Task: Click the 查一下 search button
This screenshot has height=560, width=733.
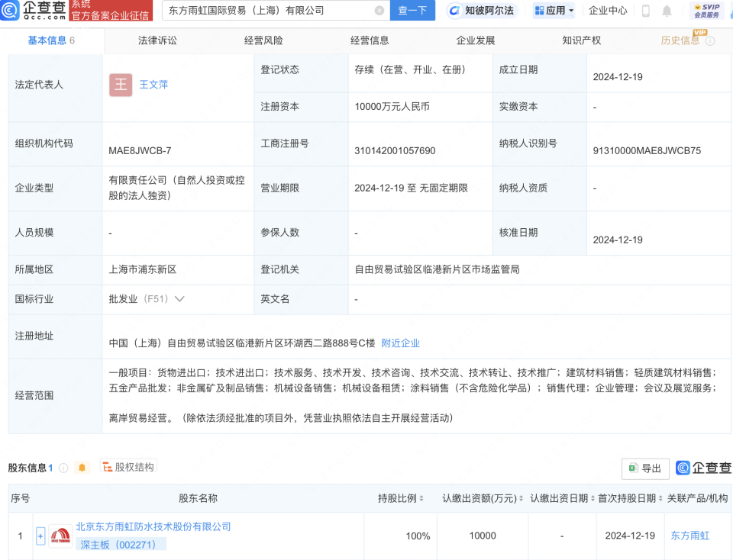Action: (x=412, y=10)
